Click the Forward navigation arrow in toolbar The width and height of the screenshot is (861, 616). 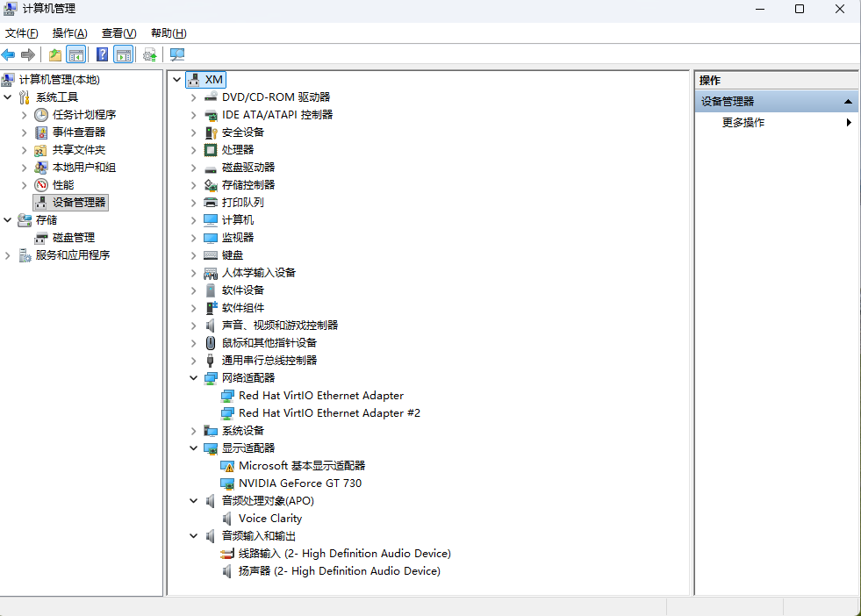[x=27, y=54]
